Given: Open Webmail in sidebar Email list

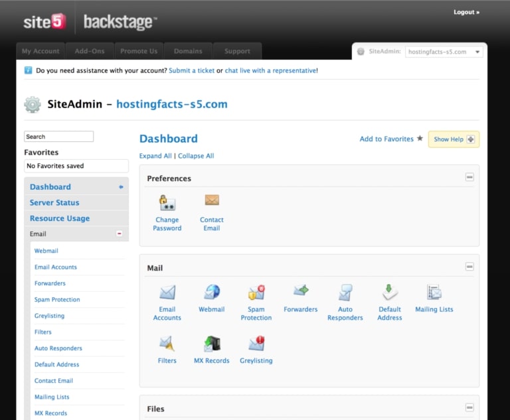Looking at the screenshot, I should (46, 251).
